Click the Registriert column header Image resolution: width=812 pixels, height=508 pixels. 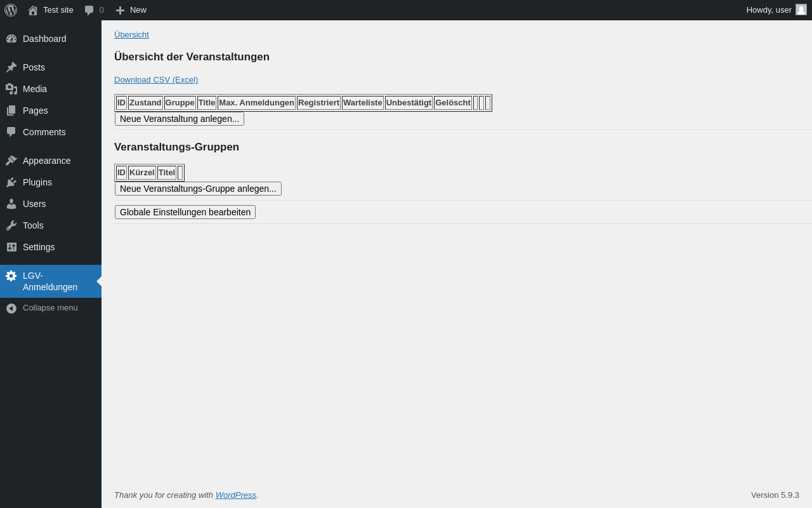318,103
